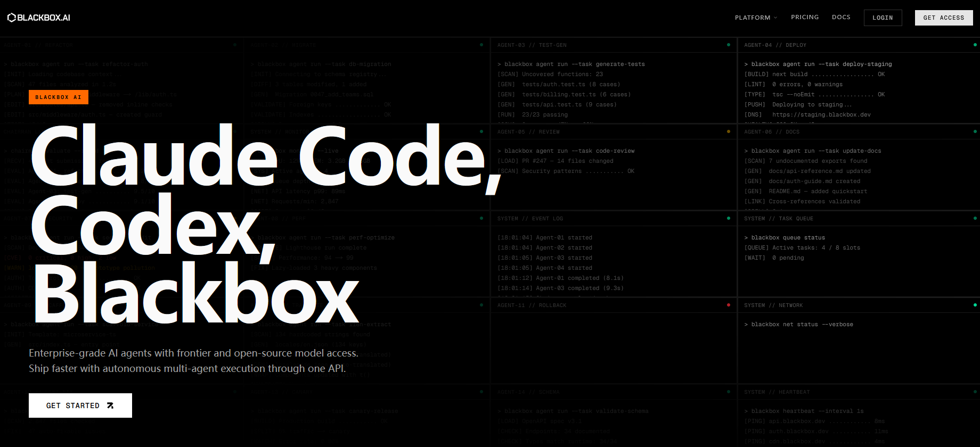Click the SYSTEM // TASK QUEUE header
The image size is (980, 447).
click(x=778, y=219)
